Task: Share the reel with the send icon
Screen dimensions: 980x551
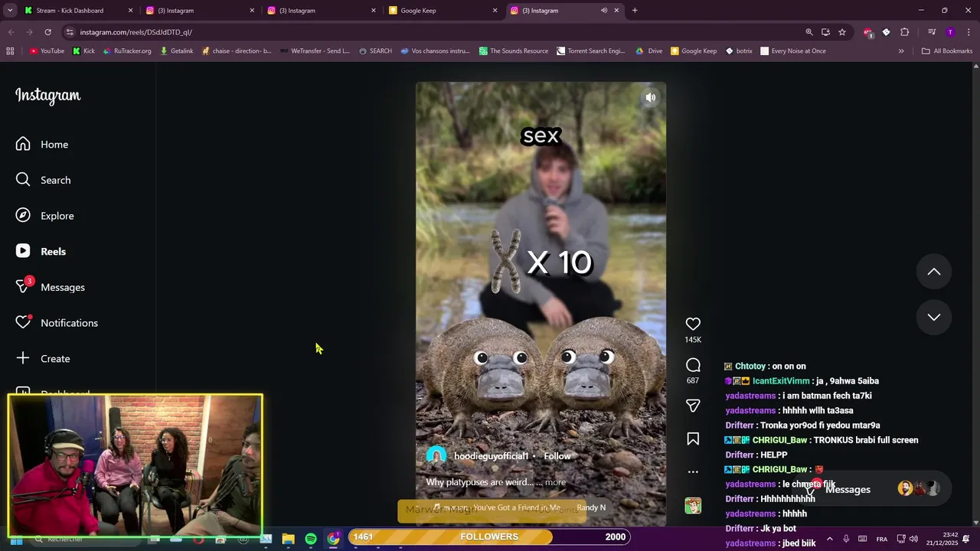Action: (693, 406)
